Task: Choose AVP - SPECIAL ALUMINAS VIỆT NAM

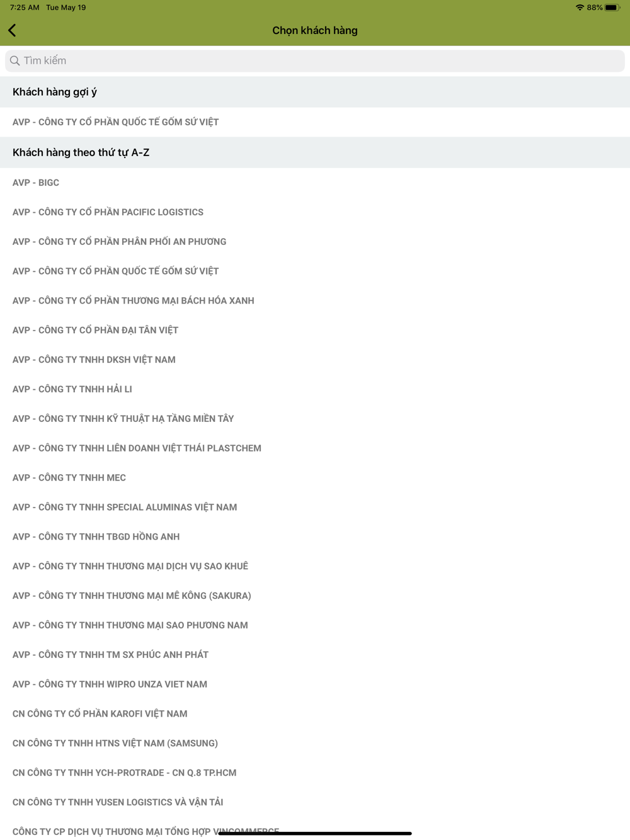Action: tap(315, 508)
